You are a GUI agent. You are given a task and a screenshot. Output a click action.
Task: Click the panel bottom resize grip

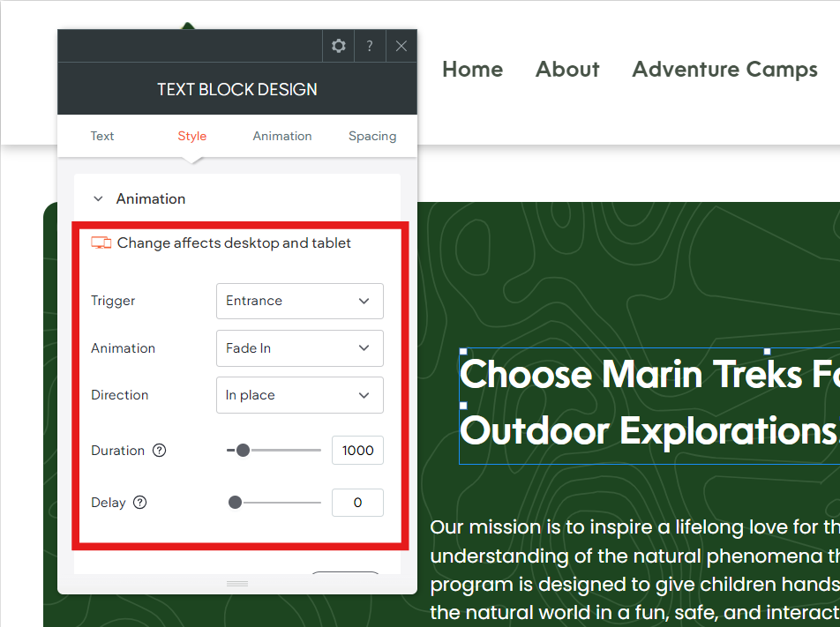pos(237,584)
